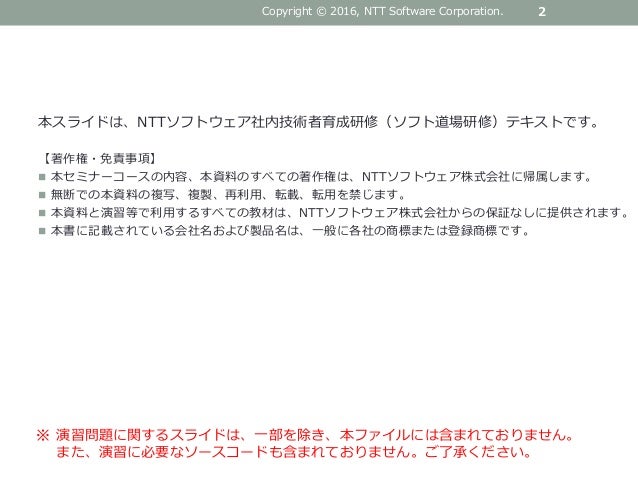
Task: Click the heading 【著作権・免責事項】
Action: tap(99, 158)
